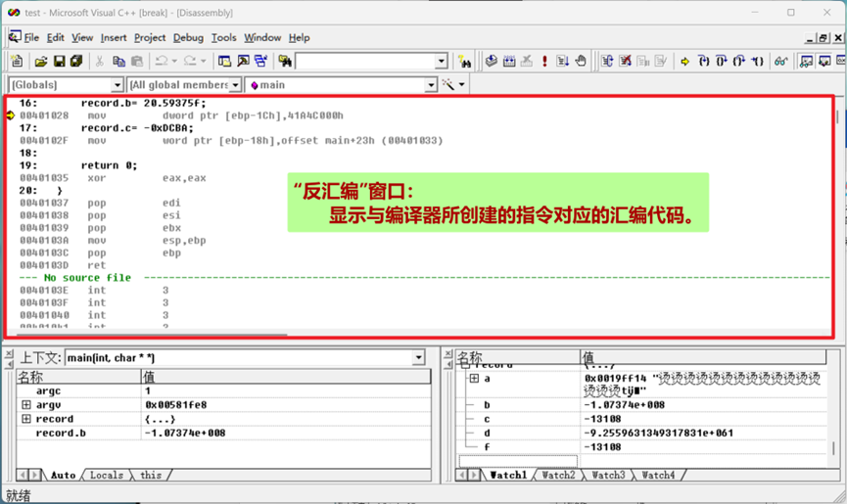Select the record.b value -1.07374e+008

[x=185, y=433]
